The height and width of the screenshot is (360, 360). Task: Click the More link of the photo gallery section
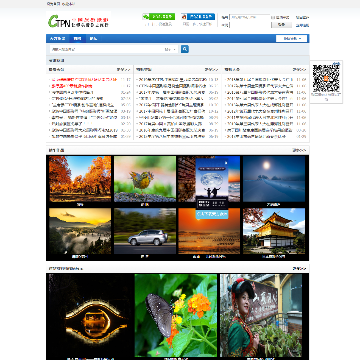[x=299, y=150]
